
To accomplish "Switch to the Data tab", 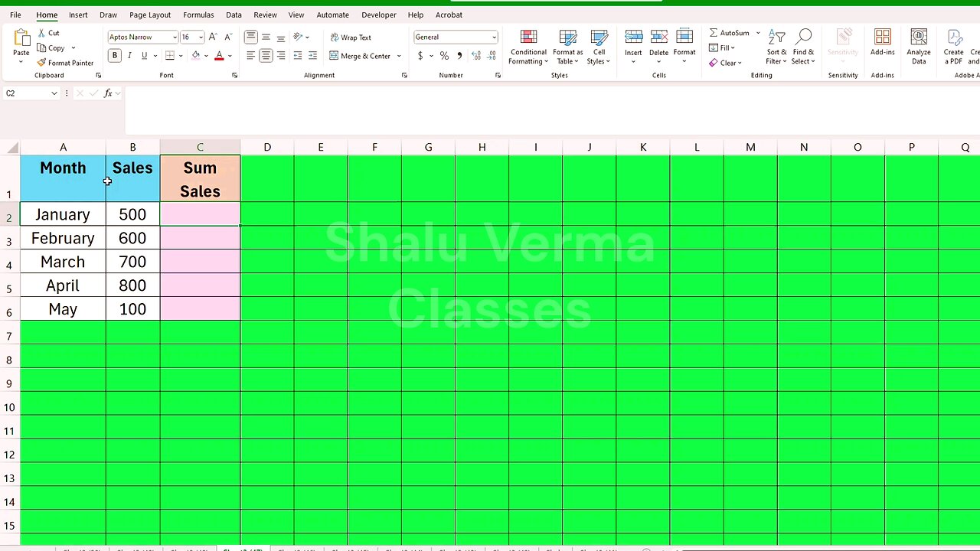I will (234, 15).
